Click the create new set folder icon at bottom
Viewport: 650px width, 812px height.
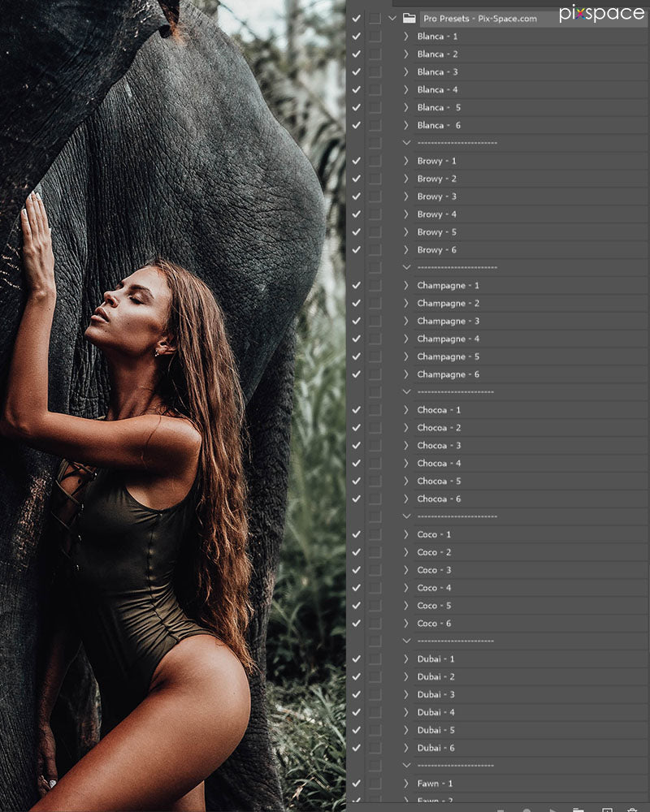(578, 809)
